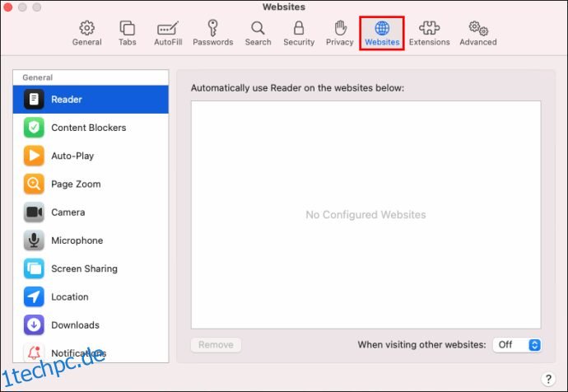Viewport: 568px width, 392px height.
Task: Open Microphone website settings
Action: click(x=91, y=240)
